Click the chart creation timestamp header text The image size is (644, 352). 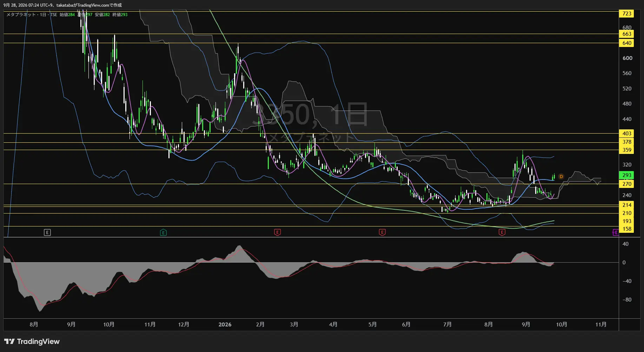pos(62,5)
